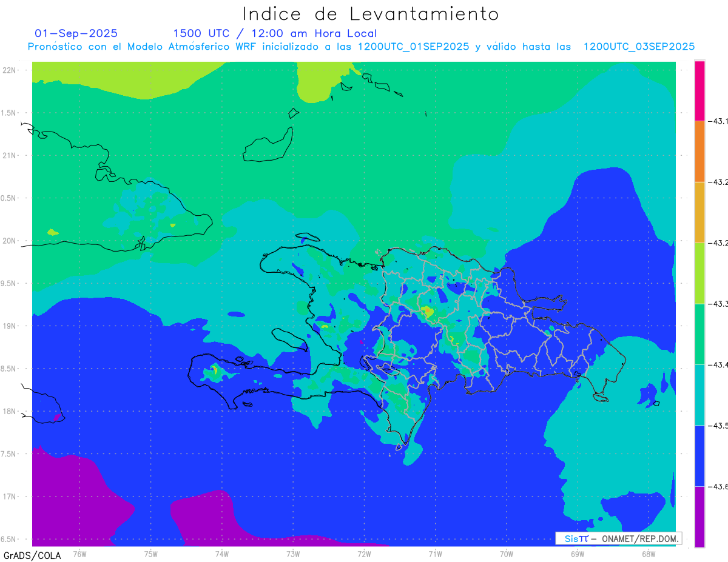The width and height of the screenshot is (728, 562).
Task: Select the medium green segment of the color bar
Action: tap(700, 334)
